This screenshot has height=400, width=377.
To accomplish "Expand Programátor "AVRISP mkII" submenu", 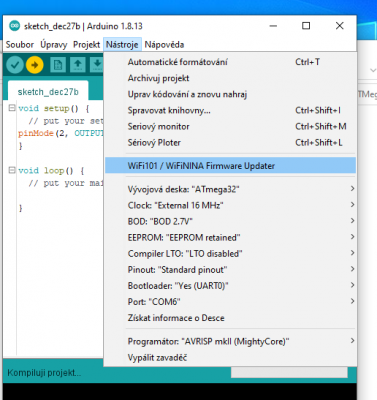I will click(x=230, y=341).
